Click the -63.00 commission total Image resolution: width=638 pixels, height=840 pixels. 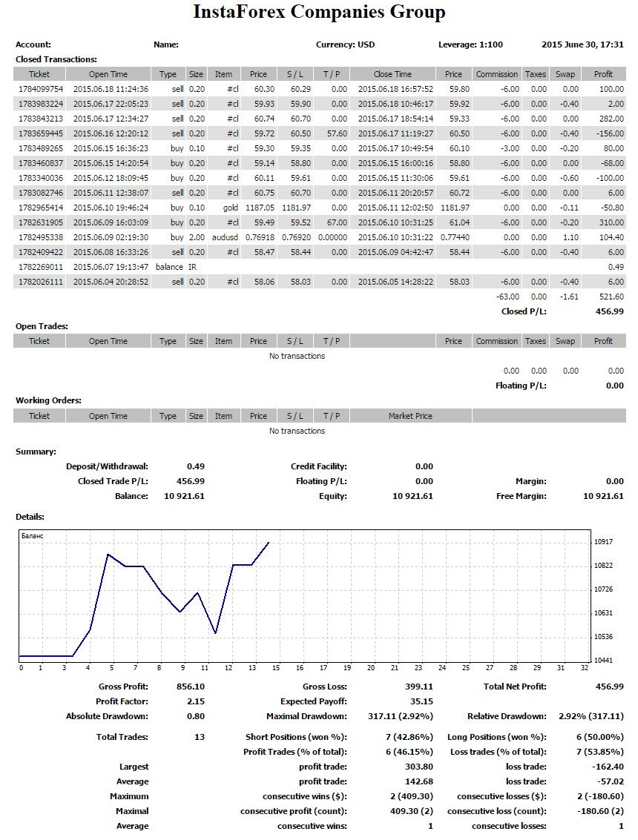[x=507, y=297]
